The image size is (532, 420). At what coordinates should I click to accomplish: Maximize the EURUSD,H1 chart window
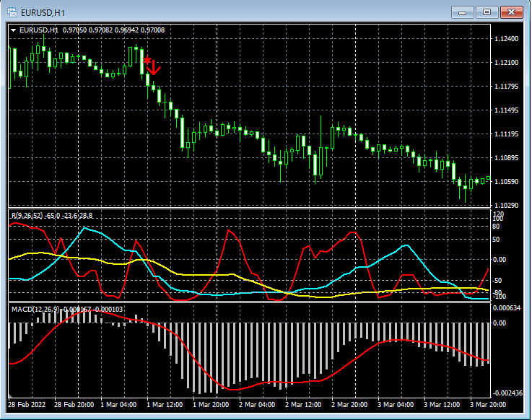click(487, 12)
